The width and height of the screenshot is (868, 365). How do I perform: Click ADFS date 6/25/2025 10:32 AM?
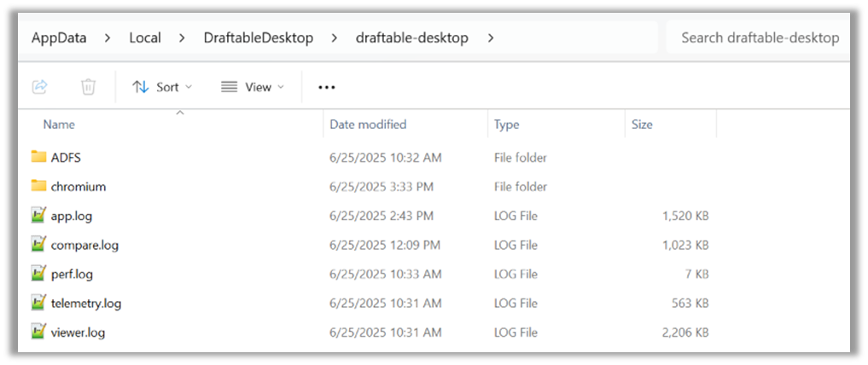point(385,158)
